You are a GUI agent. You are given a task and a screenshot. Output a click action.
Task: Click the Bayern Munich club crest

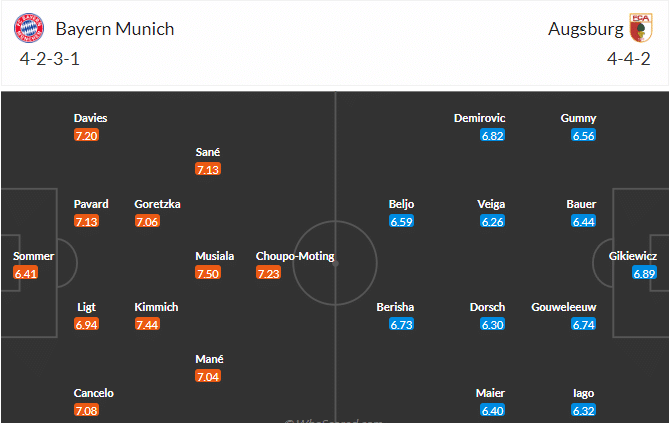(29, 28)
